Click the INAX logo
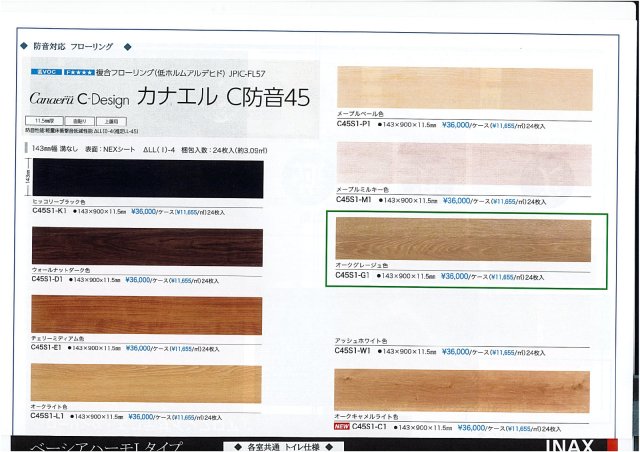 pyautogui.click(x=570, y=445)
